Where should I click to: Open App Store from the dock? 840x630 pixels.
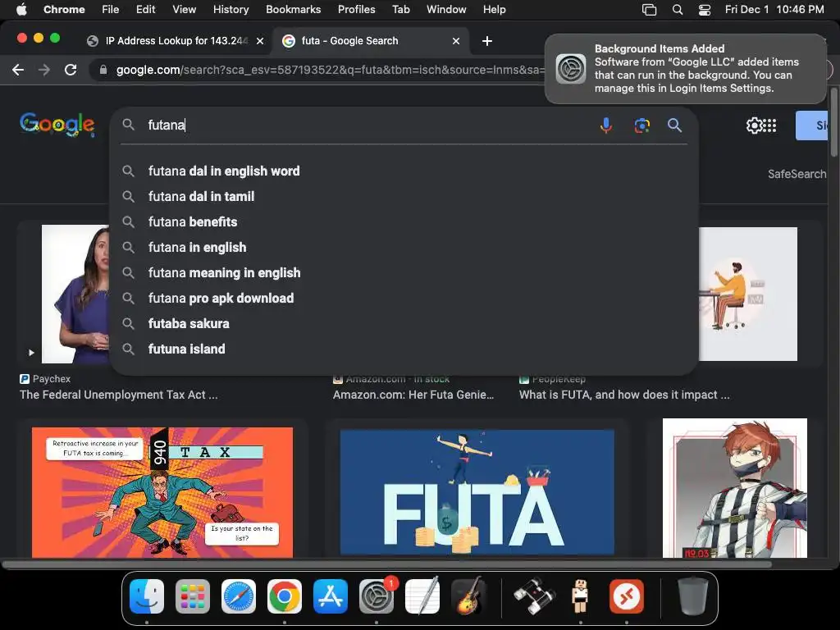pos(331,596)
